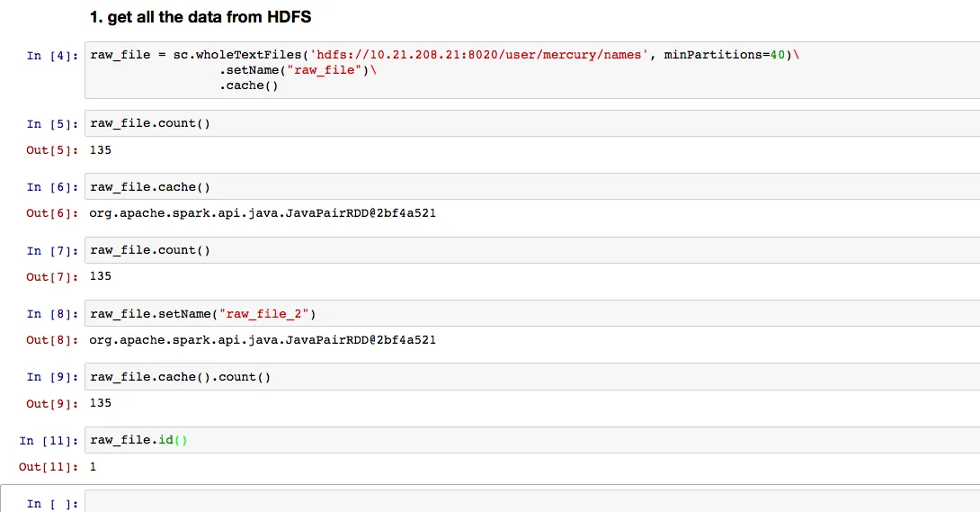Click the raw_file.id() code cell

[530, 440]
